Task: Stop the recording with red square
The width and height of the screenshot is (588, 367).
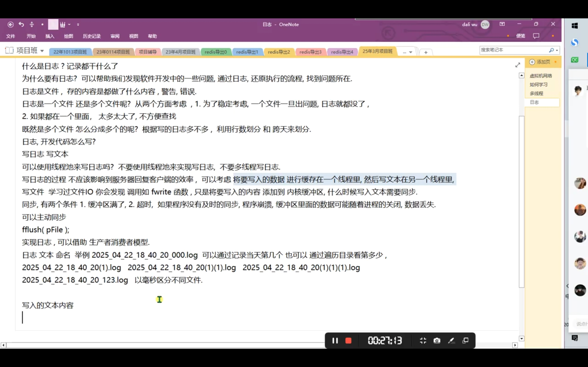Action: point(348,341)
